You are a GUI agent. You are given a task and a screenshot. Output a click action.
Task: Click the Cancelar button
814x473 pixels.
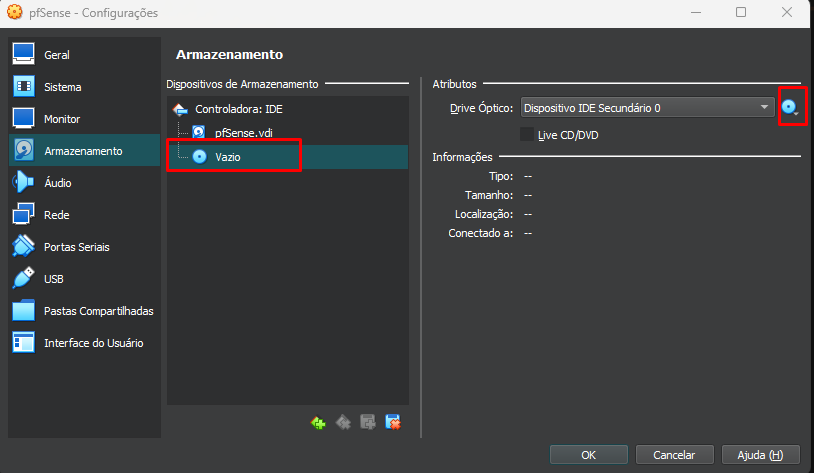tap(674, 455)
